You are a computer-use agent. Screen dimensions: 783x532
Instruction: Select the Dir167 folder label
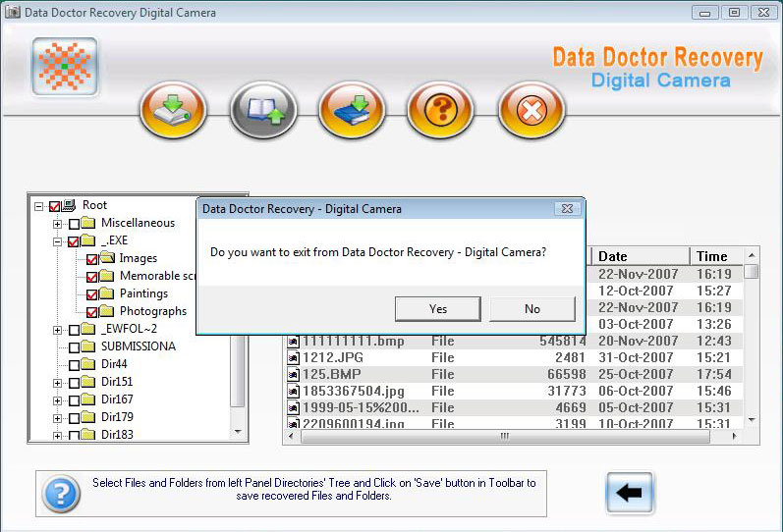pyautogui.click(x=117, y=399)
